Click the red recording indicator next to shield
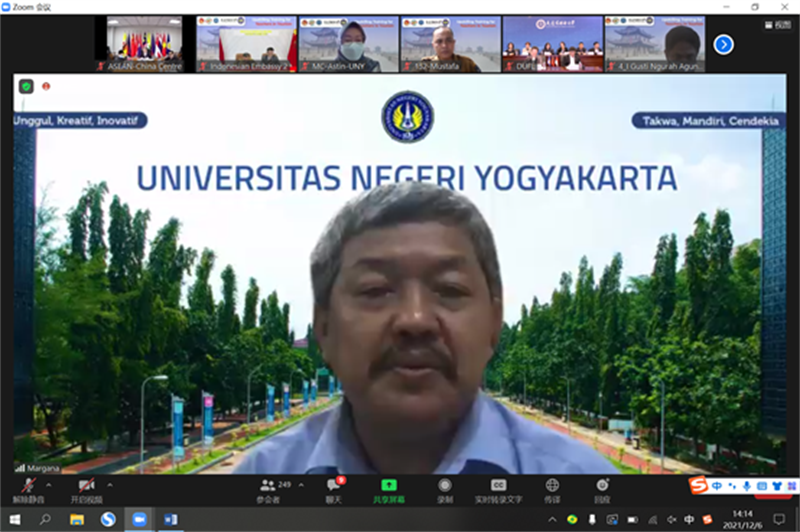The image size is (800, 532). pyautogui.click(x=46, y=86)
